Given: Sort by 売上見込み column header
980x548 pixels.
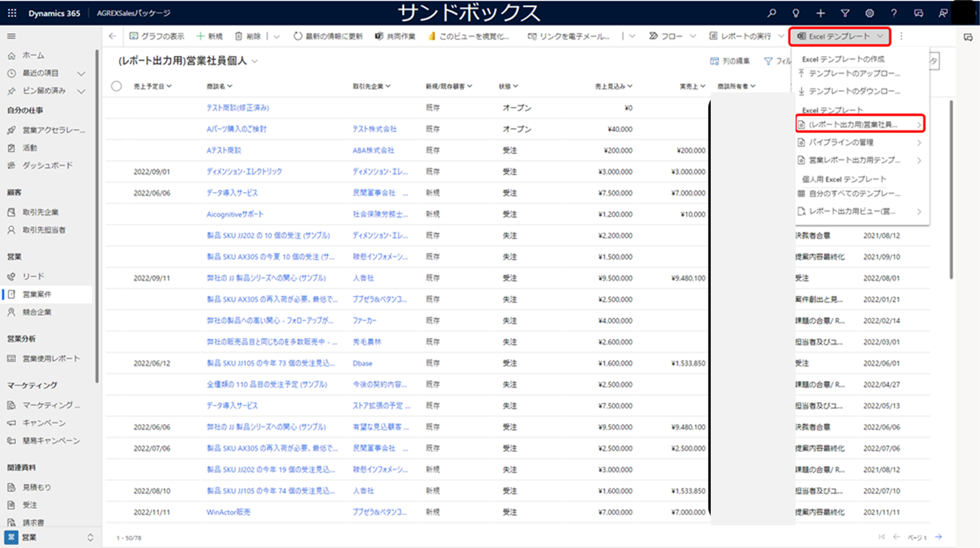Looking at the screenshot, I should 613,86.
